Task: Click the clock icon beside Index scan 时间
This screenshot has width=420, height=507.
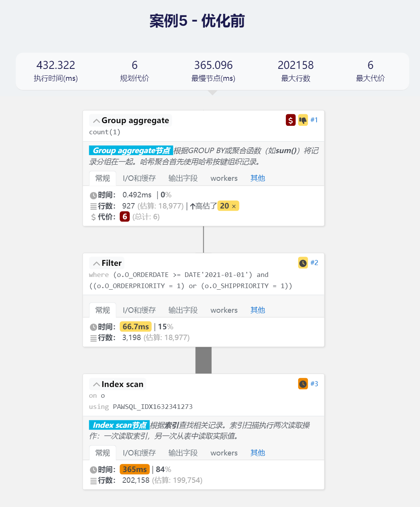Action: (x=93, y=470)
